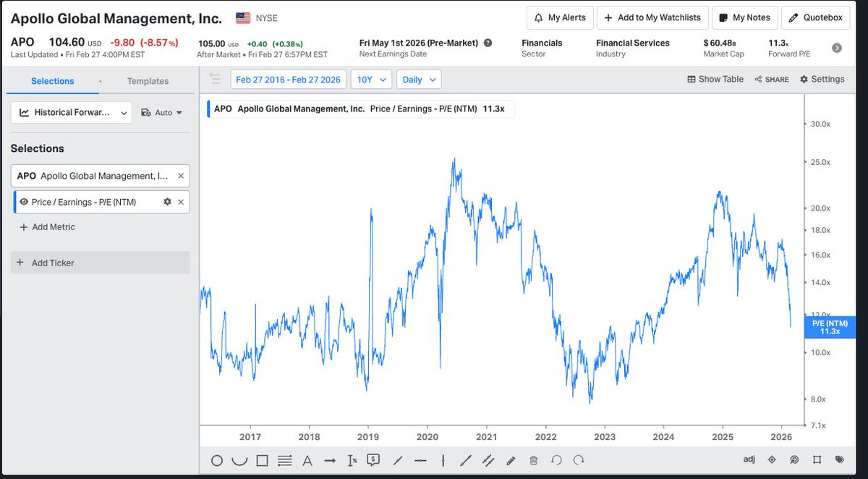This screenshot has width=868, height=479.
Task: Redo the last drawing action
Action: 579,460
